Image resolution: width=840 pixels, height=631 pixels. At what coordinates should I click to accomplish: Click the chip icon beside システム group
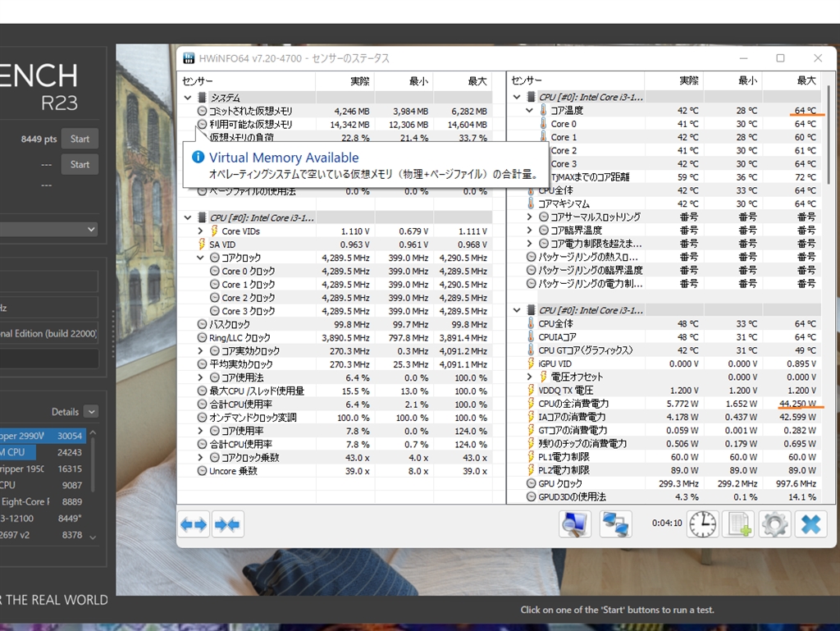coord(202,98)
